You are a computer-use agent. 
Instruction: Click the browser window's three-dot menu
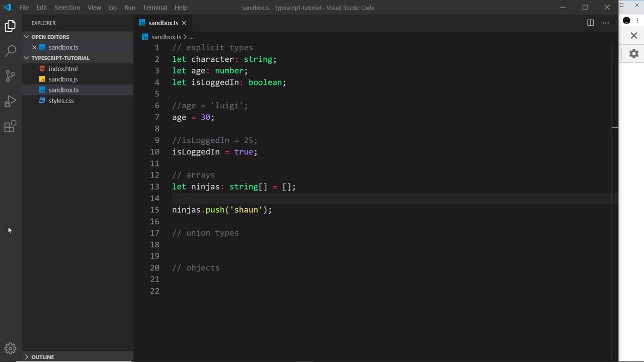pyautogui.click(x=637, y=21)
